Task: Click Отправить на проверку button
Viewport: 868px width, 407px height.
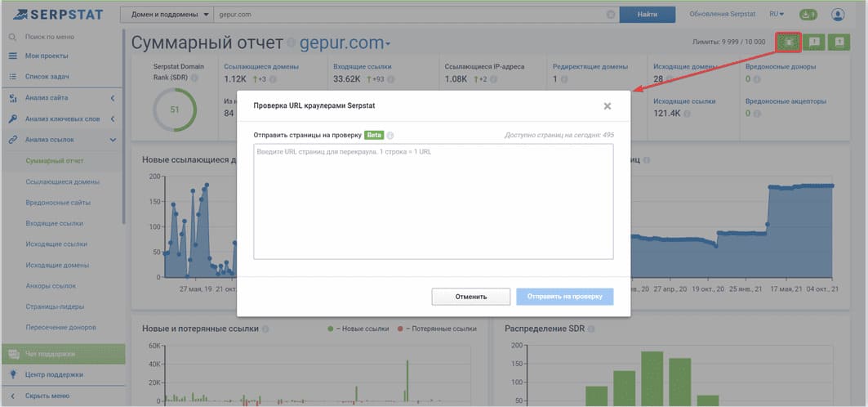Action: coord(564,297)
